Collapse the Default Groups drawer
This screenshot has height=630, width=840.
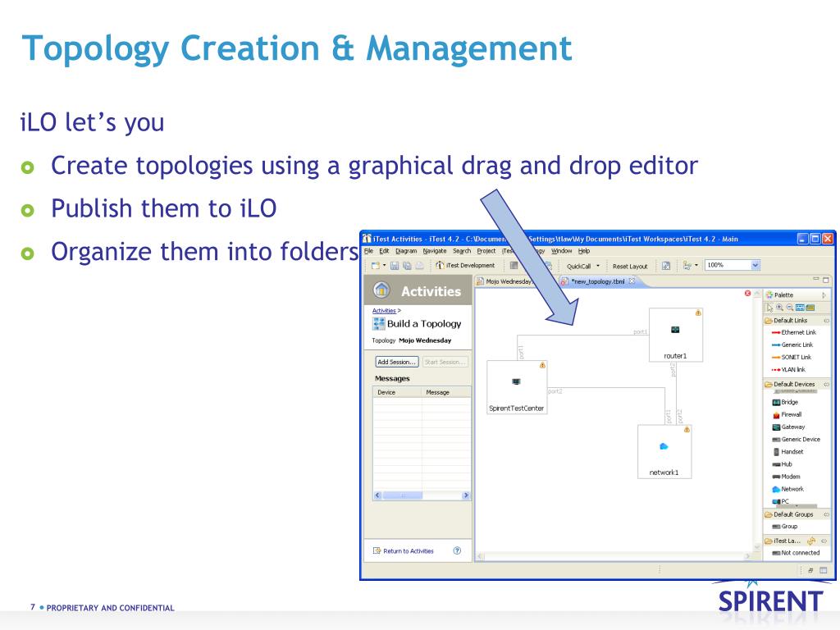(x=827, y=514)
